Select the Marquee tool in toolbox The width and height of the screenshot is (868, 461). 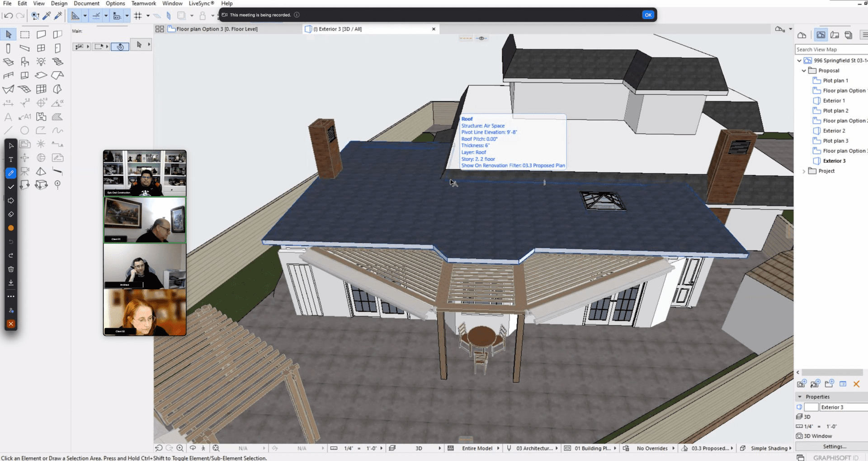(x=25, y=34)
